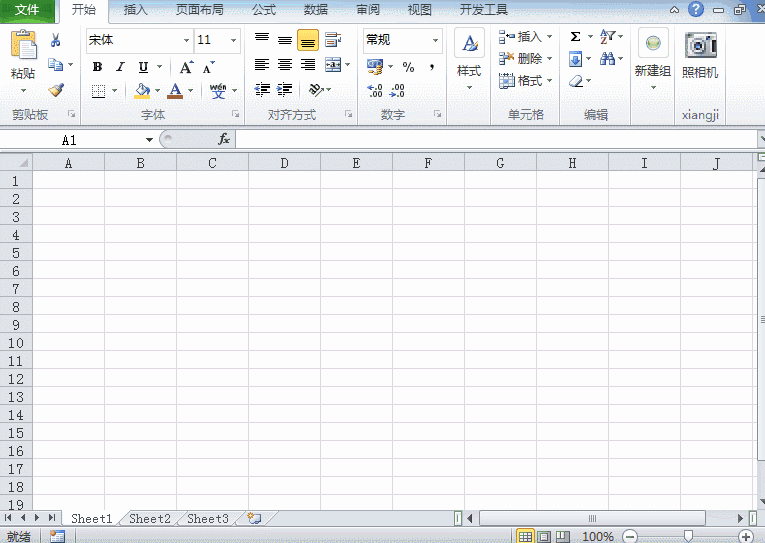Viewport: 765px width, 543px height.
Task: Toggle bold formatting
Action: tap(97, 67)
